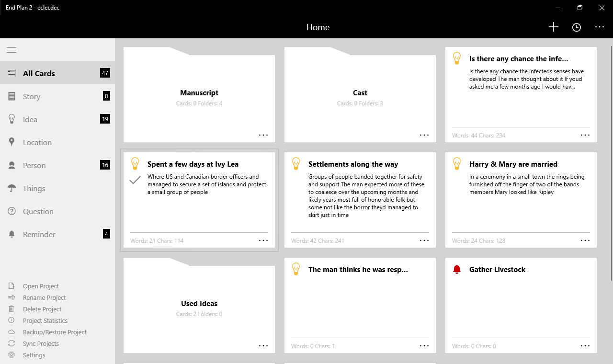Click the red bell on Gather Livestock
This screenshot has width=613, height=364.
pos(457,270)
